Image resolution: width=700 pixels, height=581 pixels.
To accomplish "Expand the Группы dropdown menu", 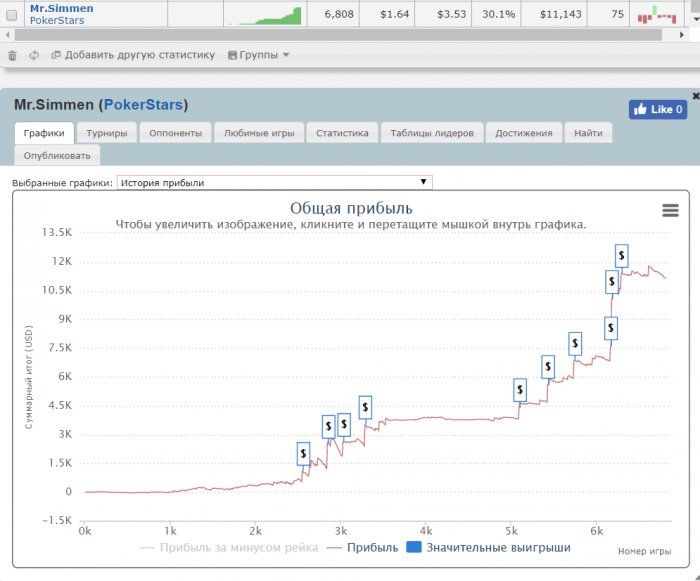I will tap(259, 55).
